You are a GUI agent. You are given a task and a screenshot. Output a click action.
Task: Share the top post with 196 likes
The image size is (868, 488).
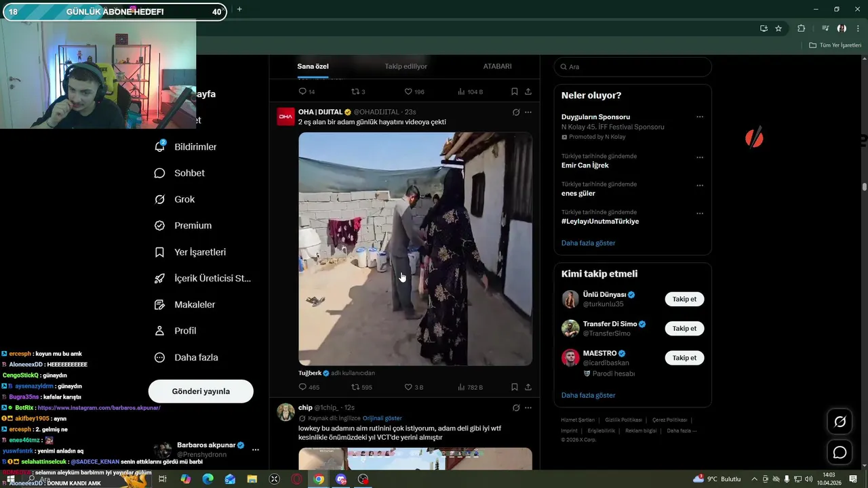528,91
